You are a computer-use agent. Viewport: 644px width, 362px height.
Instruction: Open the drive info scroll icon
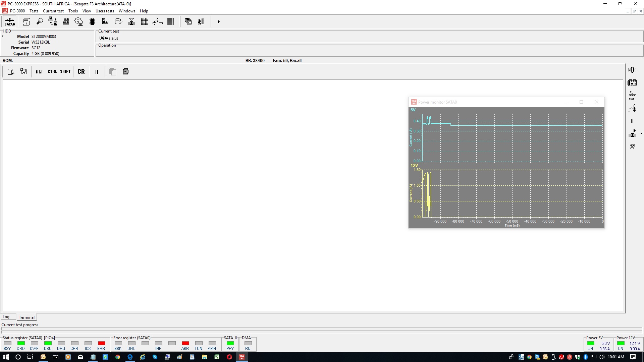point(26,21)
